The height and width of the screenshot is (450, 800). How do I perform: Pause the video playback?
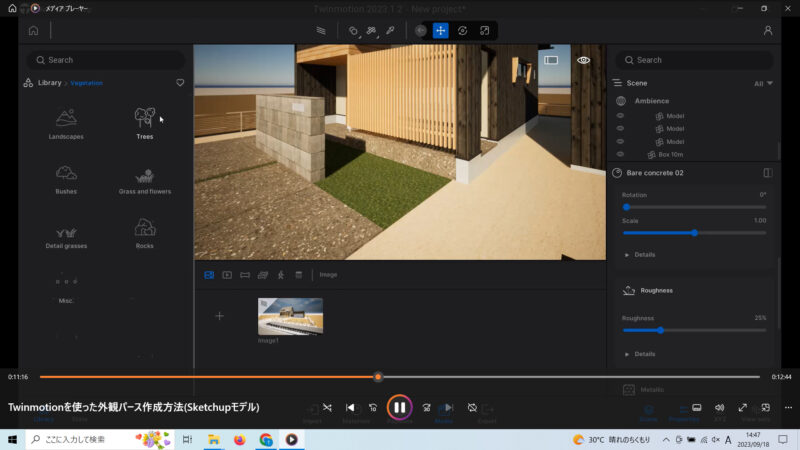coord(399,408)
